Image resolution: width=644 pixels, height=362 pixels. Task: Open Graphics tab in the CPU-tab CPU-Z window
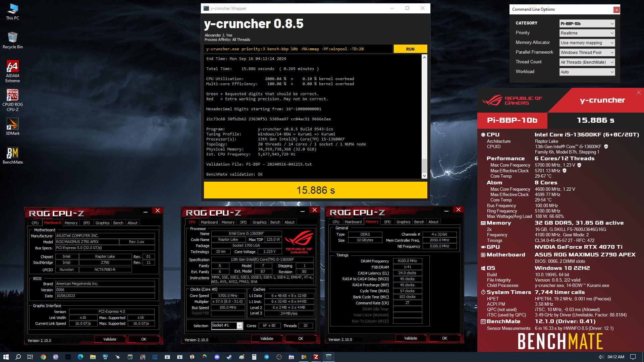coord(260,222)
